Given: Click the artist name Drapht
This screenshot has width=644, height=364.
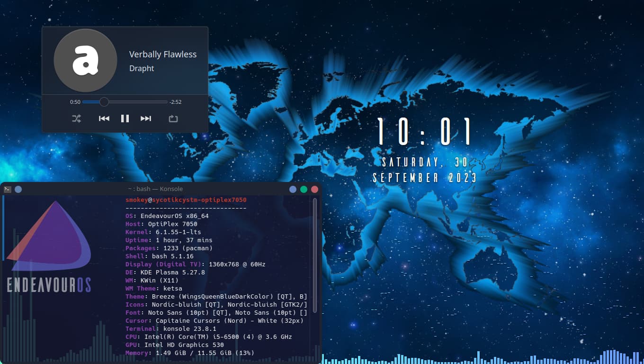Looking at the screenshot, I should tap(142, 68).
